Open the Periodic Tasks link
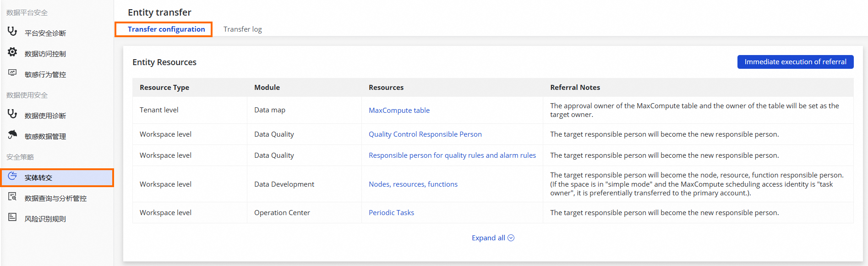This screenshot has height=266, width=868. (x=391, y=213)
